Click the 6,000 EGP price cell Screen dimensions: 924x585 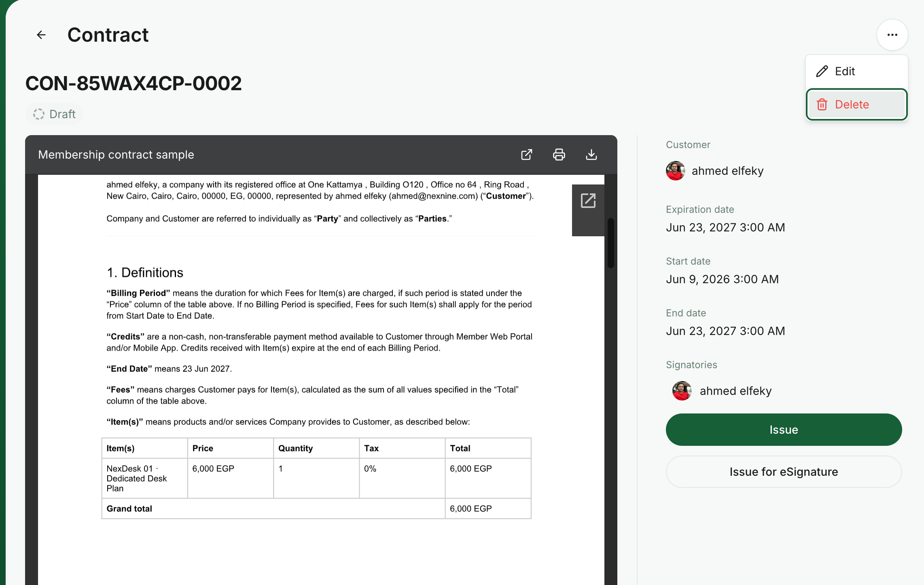[231, 478]
